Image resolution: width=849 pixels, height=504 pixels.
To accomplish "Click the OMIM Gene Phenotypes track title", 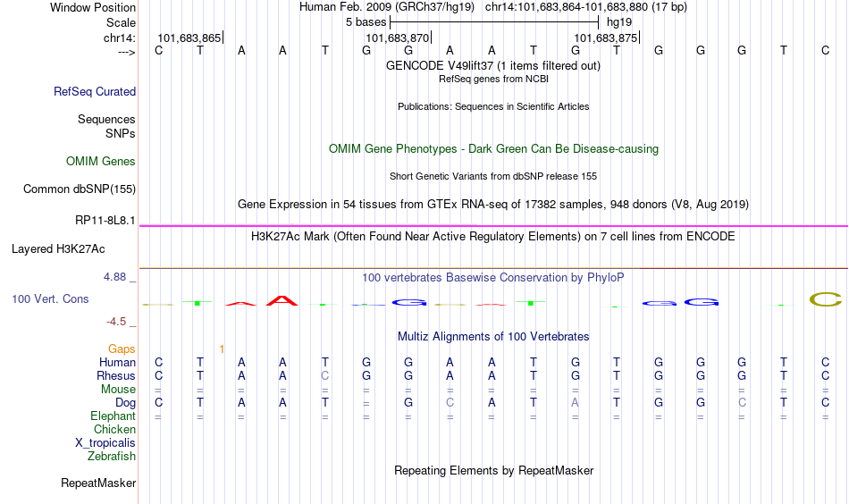I will coord(493,149).
